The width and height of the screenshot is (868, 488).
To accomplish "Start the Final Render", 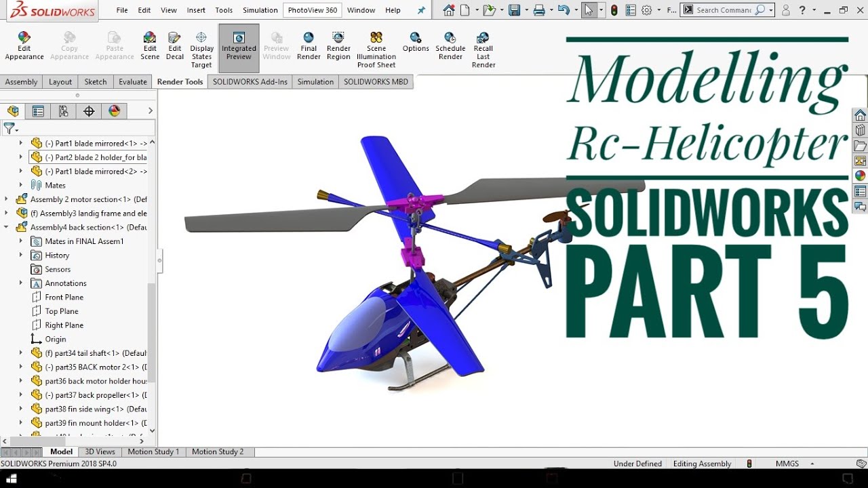I will click(309, 47).
